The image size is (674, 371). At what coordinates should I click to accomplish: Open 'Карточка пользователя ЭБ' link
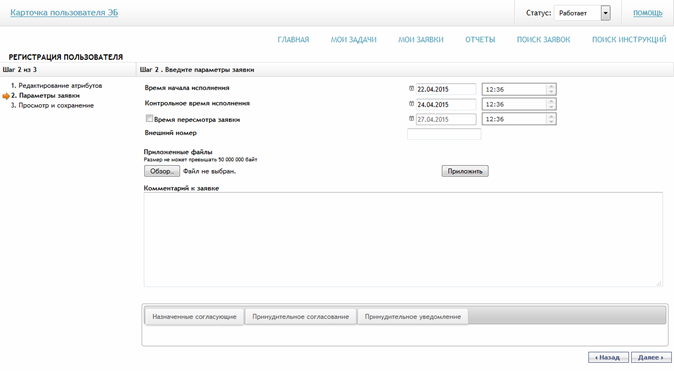pyautogui.click(x=64, y=12)
